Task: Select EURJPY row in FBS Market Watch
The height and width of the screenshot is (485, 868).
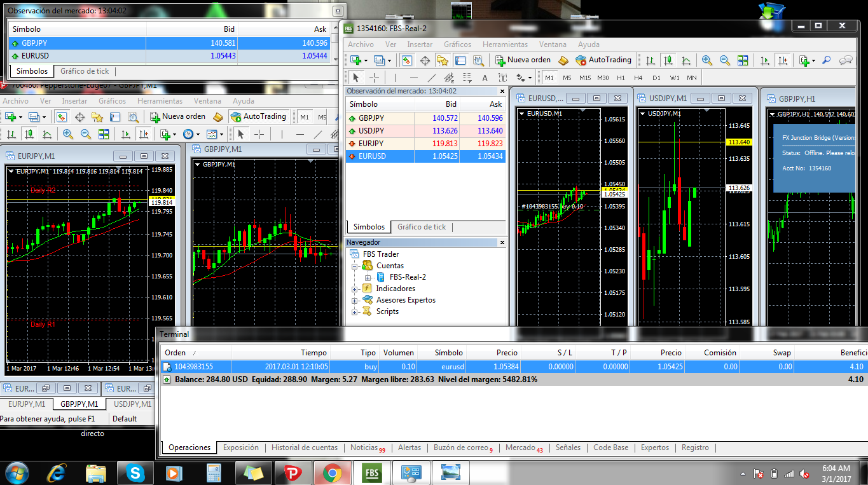Action: (x=425, y=144)
